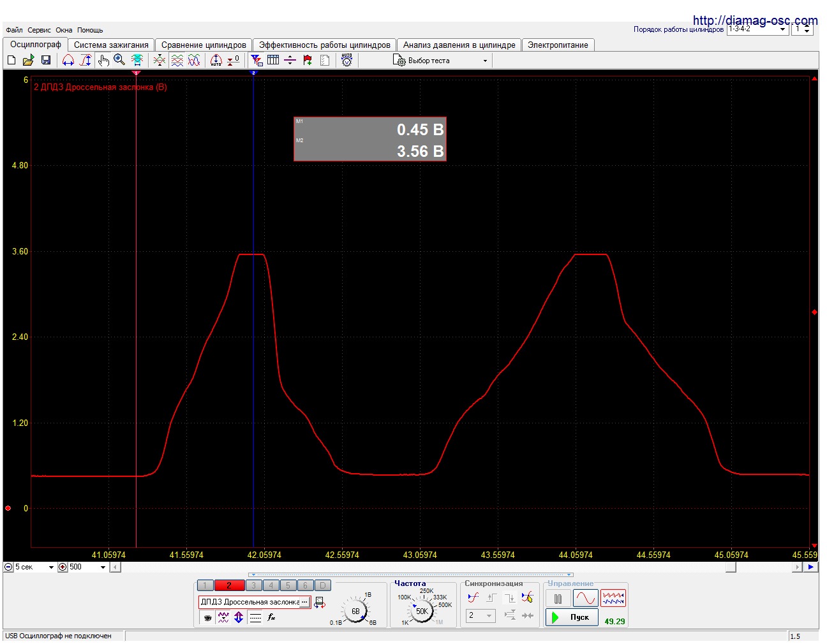Click the fx math function icon
This screenshot has height=644, width=827.
tap(271, 617)
